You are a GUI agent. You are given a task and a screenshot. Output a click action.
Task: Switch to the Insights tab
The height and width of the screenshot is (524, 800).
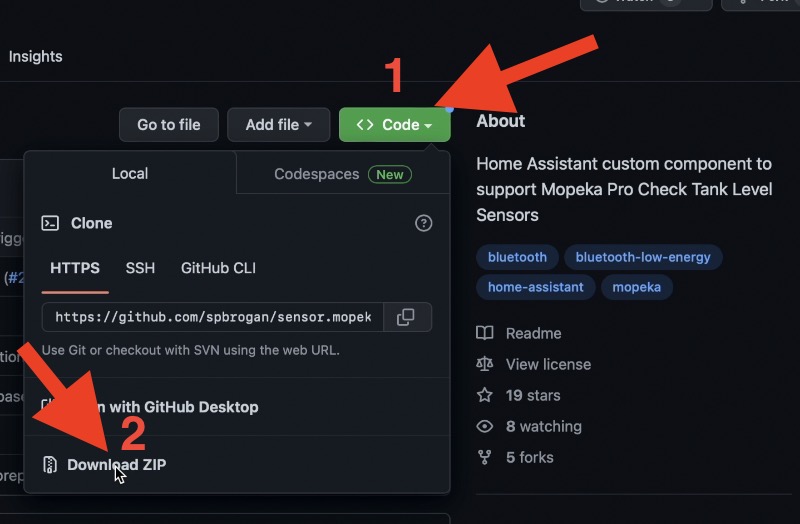coord(35,56)
